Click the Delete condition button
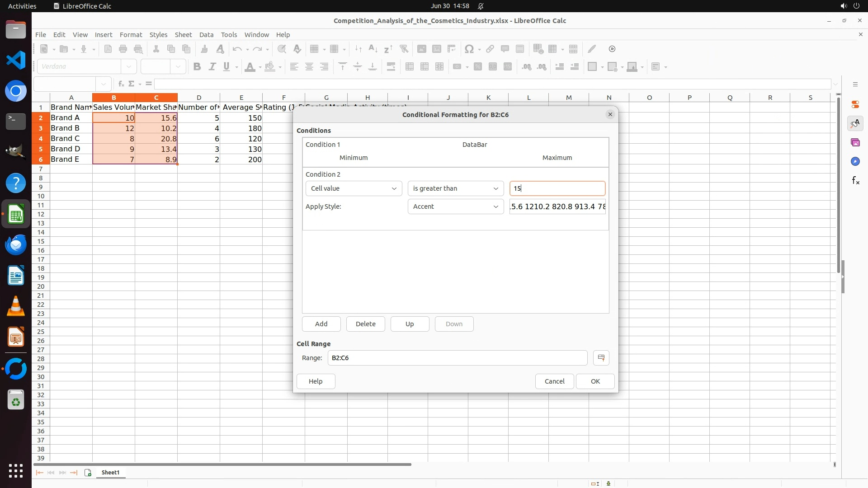Viewport: 868px width, 488px height. (365, 324)
